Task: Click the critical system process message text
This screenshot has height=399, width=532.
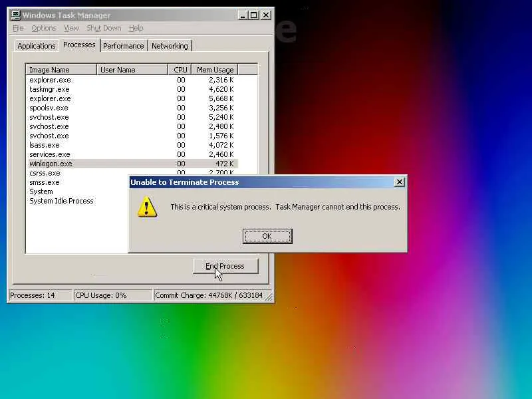Action: [285, 207]
